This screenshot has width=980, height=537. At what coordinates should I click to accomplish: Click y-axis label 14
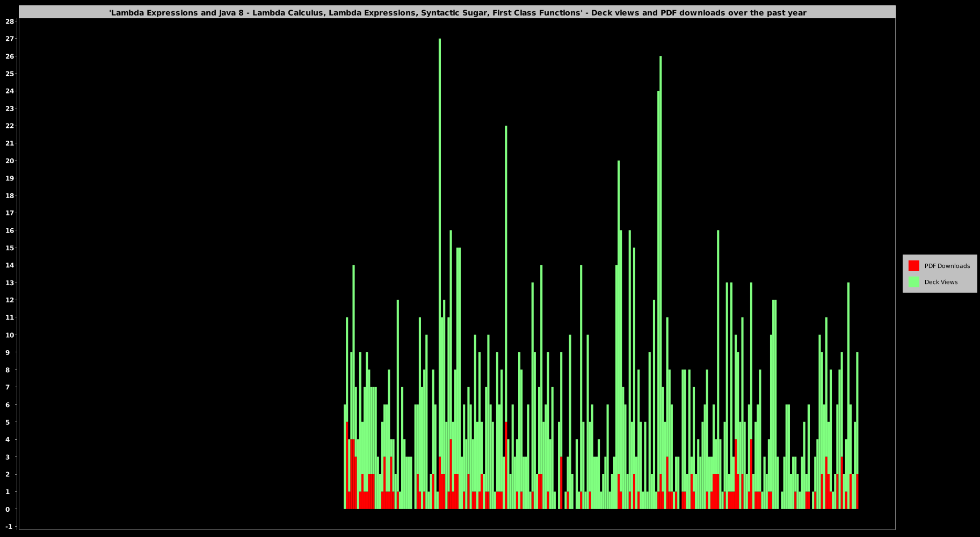pyautogui.click(x=9, y=265)
